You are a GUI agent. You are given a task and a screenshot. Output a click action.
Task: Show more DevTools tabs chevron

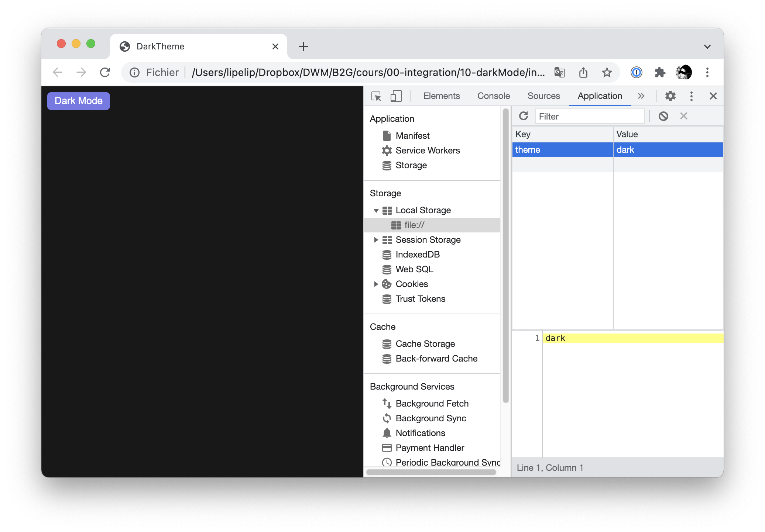point(641,96)
